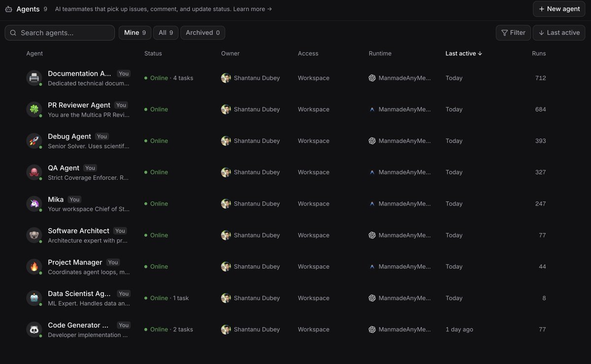
Task: Click the Agents robot icon in header
Action: [x=9, y=9]
